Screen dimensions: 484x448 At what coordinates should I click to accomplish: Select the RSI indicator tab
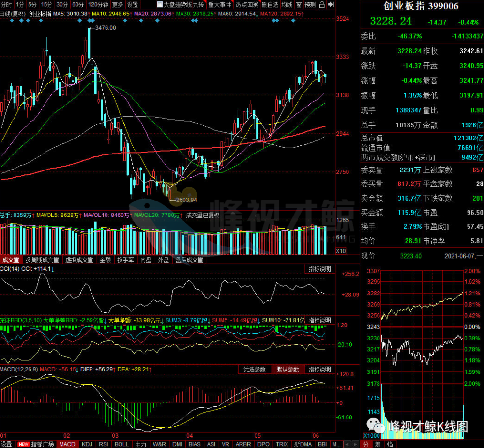(104, 444)
